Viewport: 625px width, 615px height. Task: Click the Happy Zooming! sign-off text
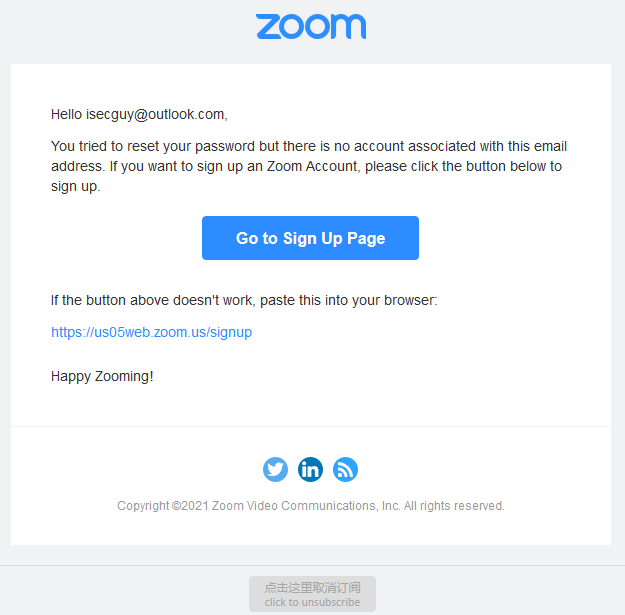point(102,376)
